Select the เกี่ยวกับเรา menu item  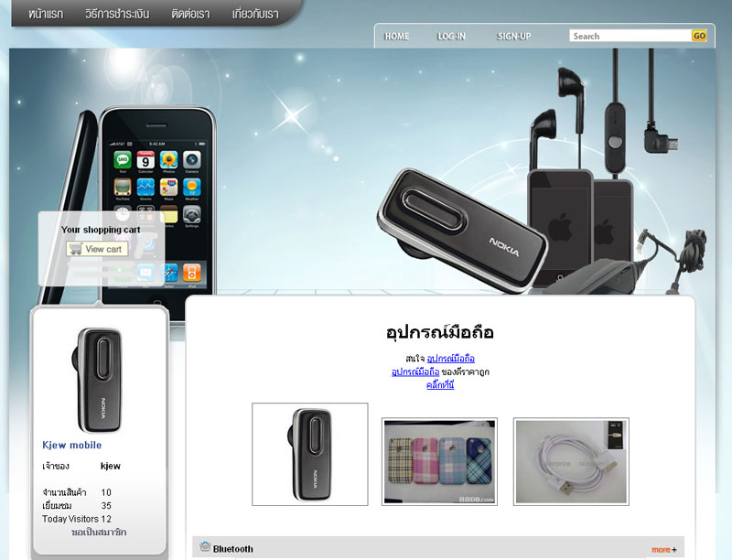click(x=255, y=14)
